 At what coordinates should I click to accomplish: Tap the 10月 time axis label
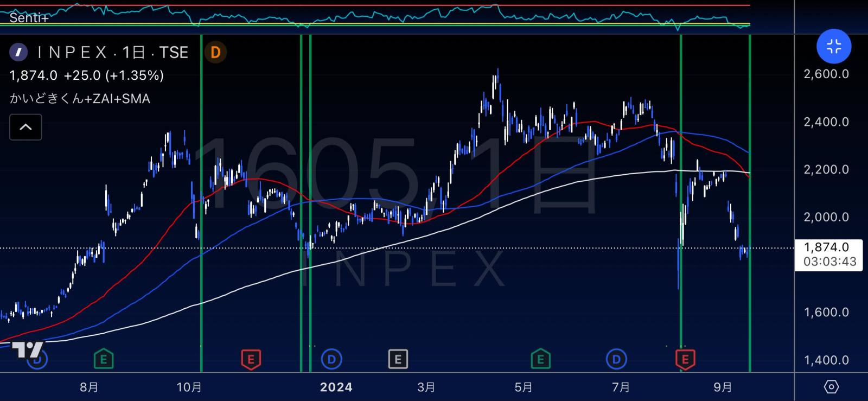[189, 387]
